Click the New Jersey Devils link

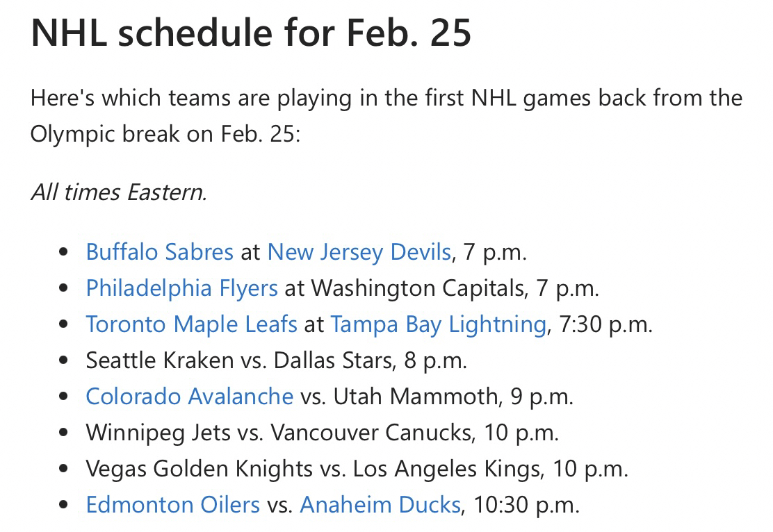[359, 251]
